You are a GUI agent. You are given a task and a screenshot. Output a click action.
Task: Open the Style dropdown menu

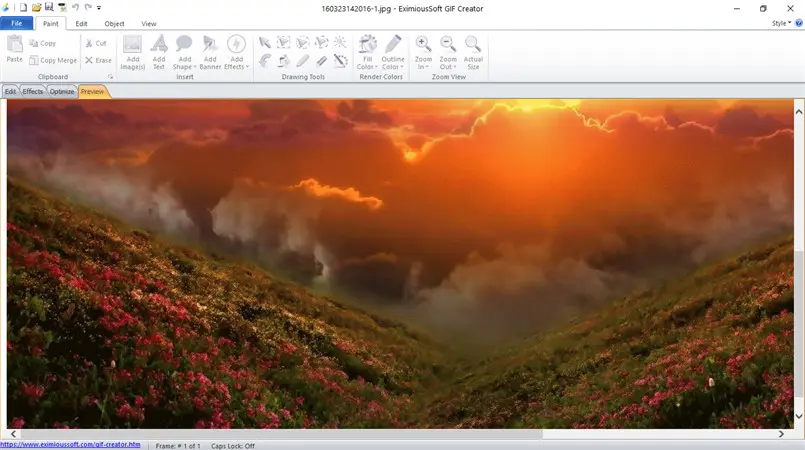[781, 24]
